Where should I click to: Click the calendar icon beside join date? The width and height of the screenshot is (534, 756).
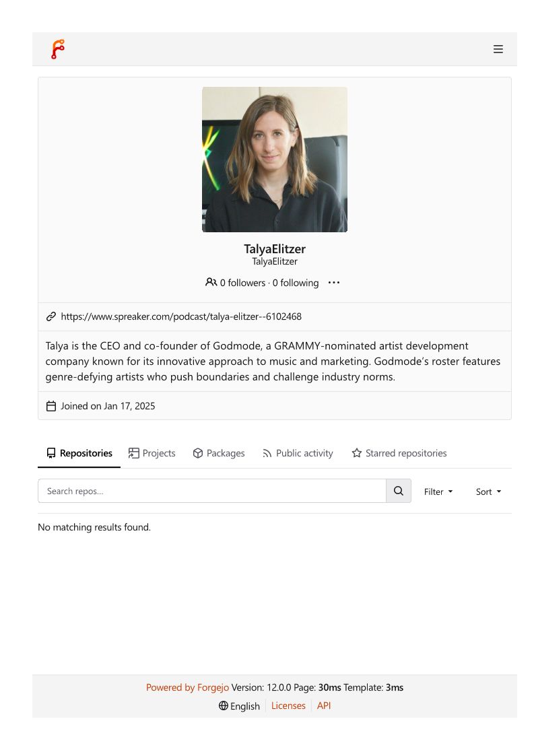pos(51,406)
